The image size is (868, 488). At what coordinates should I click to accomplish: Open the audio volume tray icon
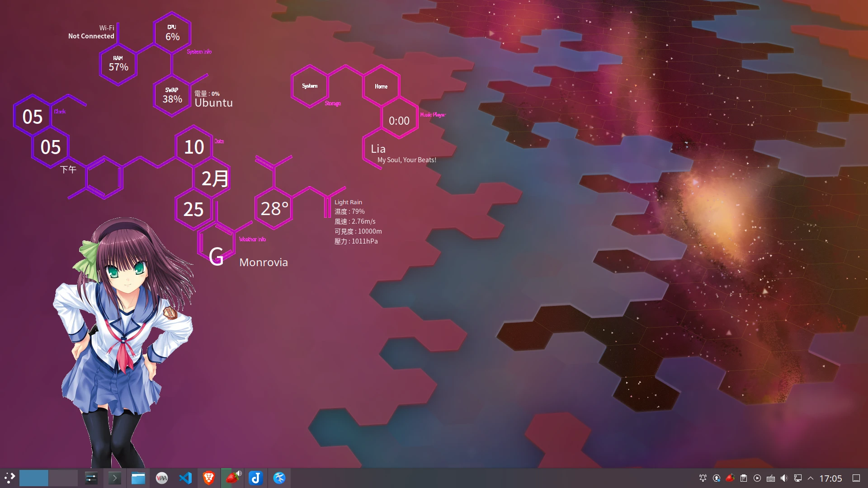point(784,478)
